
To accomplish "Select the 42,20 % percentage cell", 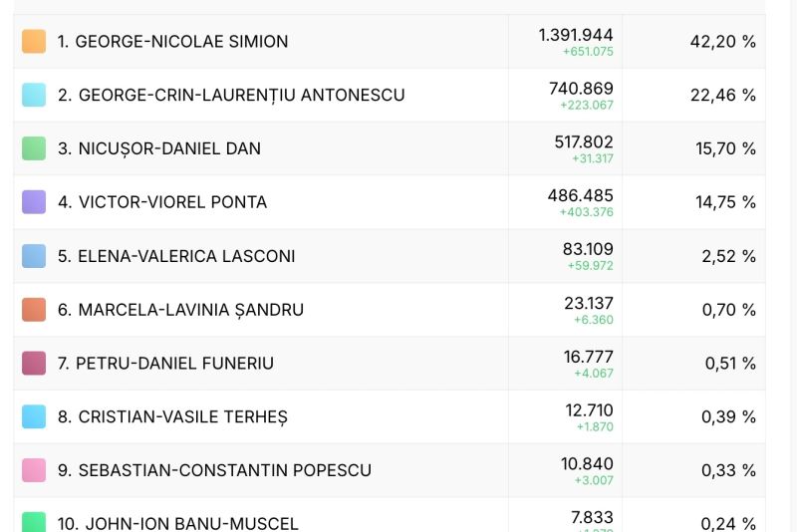I will tap(723, 42).
